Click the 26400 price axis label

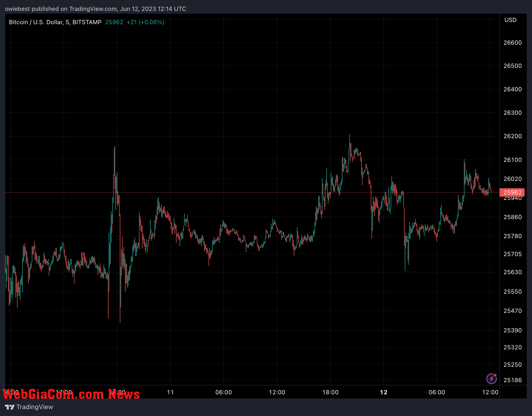tap(513, 89)
